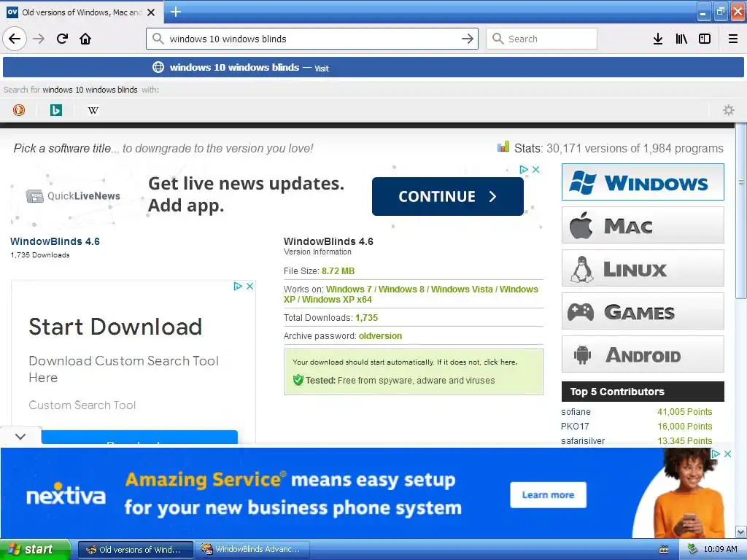
Task: Click the green Tested shield icon
Action: click(298, 380)
